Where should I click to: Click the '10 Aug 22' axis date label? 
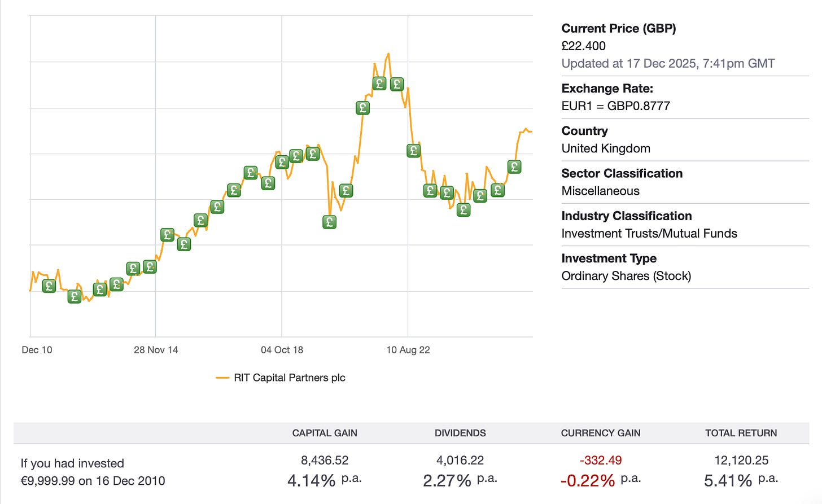(x=408, y=350)
